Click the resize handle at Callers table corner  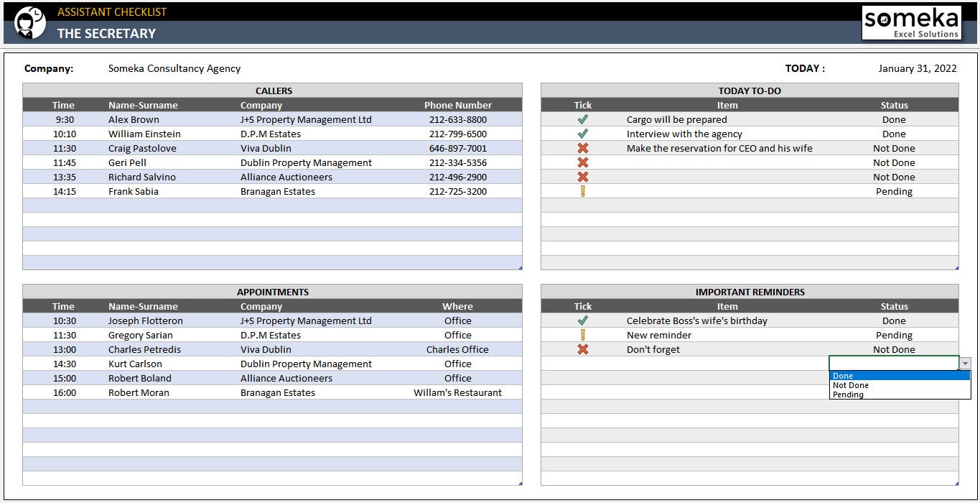click(519, 266)
